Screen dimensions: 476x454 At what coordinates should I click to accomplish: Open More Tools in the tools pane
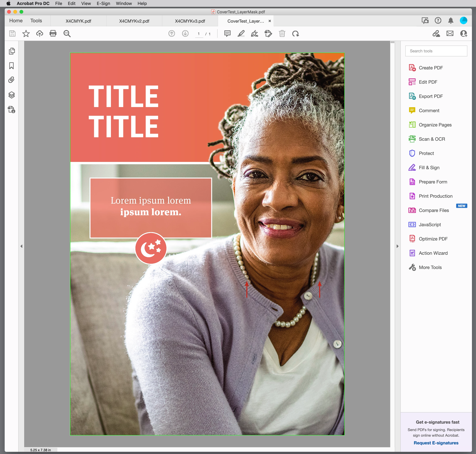[x=430, y=267]
